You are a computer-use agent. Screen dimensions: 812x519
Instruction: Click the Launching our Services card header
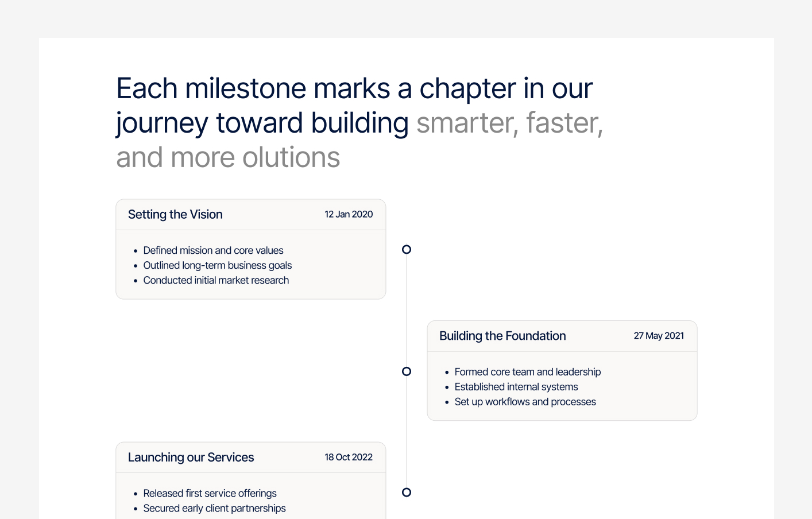pyautogui.click(x=191, y=457)
